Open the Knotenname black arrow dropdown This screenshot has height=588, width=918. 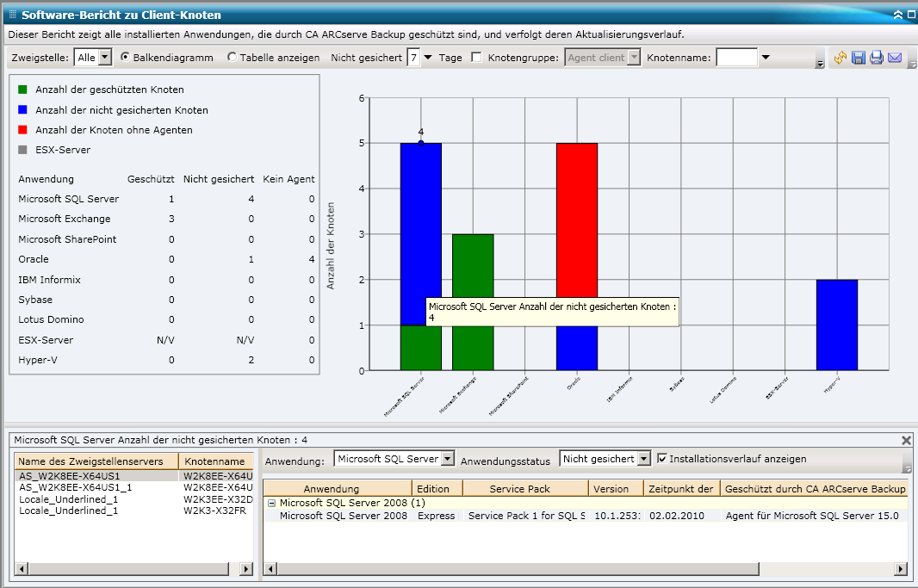coord(766,58)
